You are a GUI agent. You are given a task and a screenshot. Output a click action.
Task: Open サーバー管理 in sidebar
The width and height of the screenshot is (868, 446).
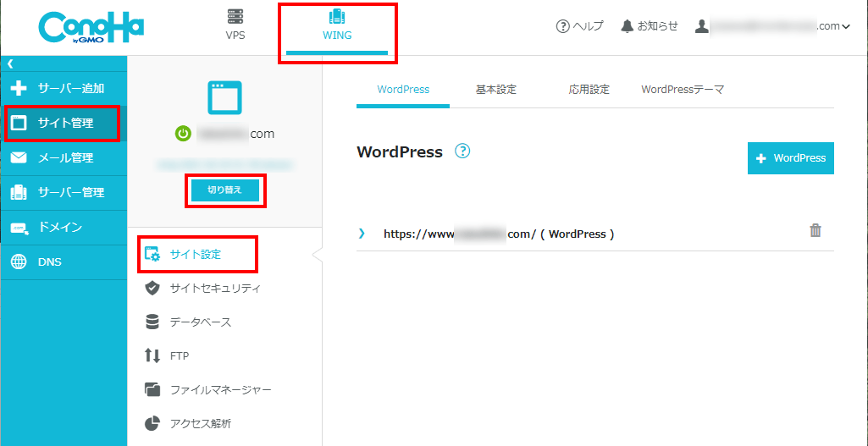[x=64, y=193]
